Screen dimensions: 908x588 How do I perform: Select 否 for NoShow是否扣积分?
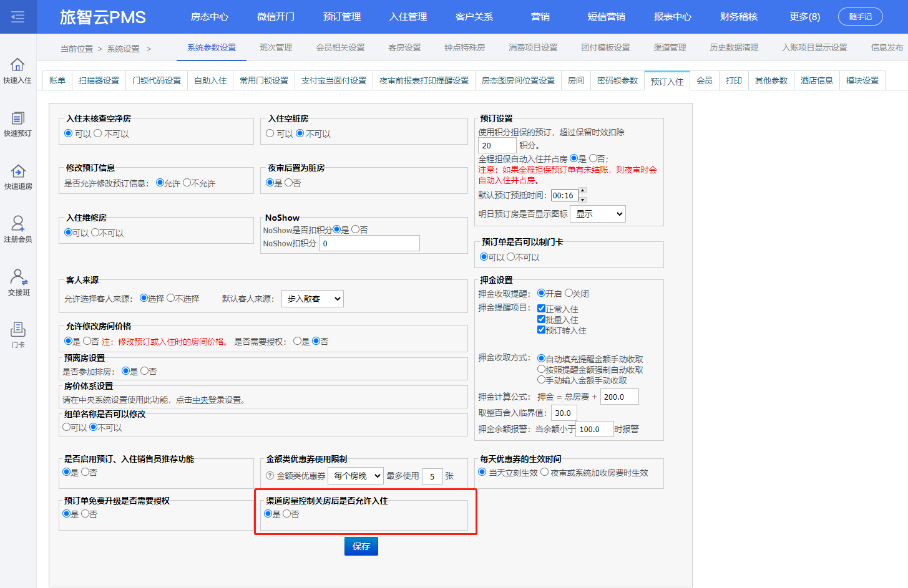tap(355, 229)
